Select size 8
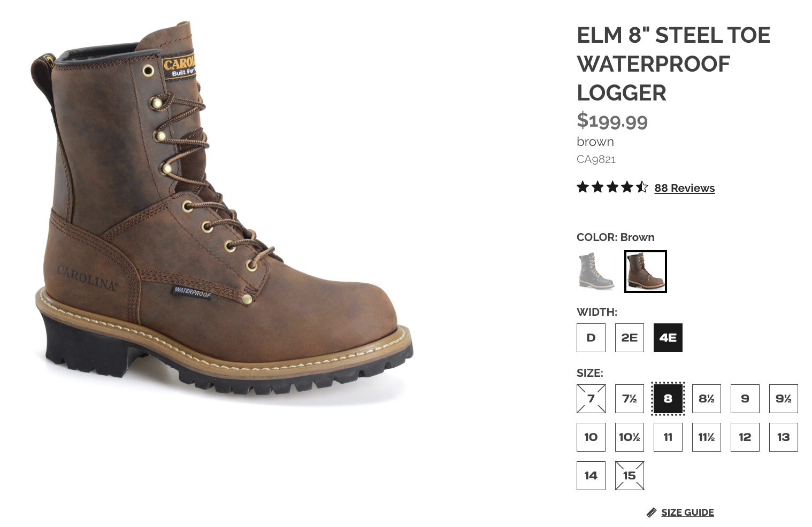 (x=668, y=399)
